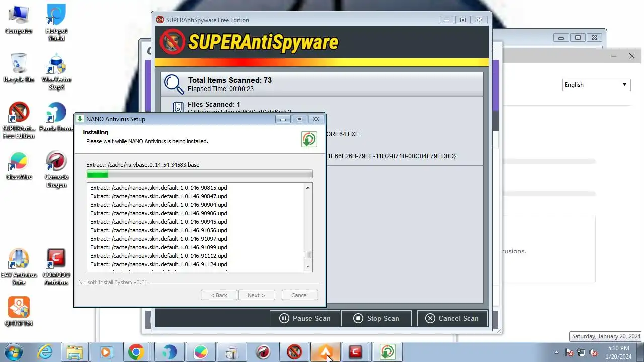Click the Action Center flag tray icon

[x=570, y=352]
